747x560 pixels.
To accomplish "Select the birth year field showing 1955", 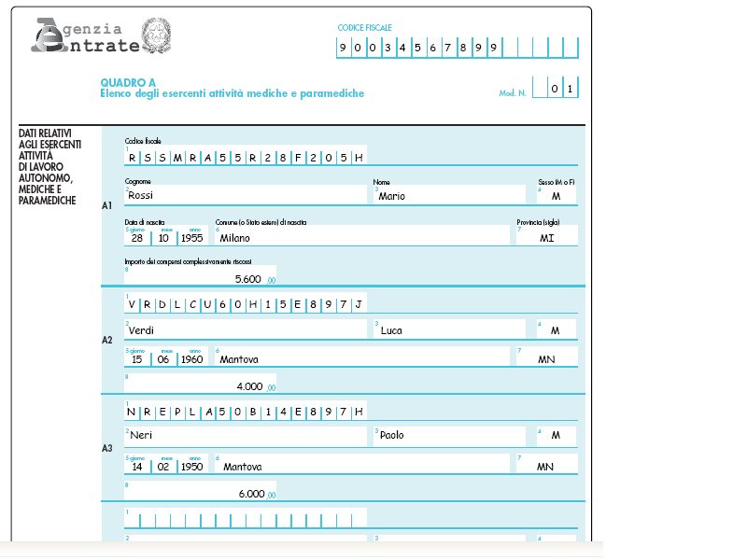I will click(x=192, y=237).
